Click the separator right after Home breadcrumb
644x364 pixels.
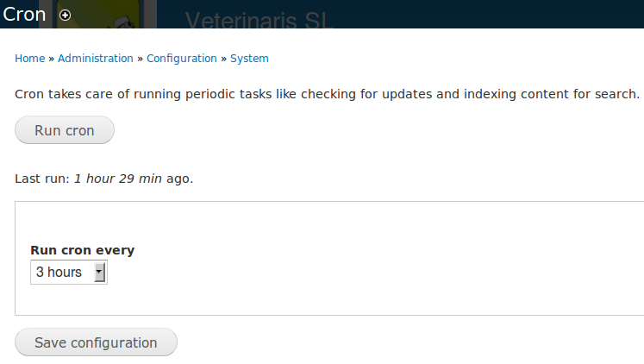tap(51, 59)
